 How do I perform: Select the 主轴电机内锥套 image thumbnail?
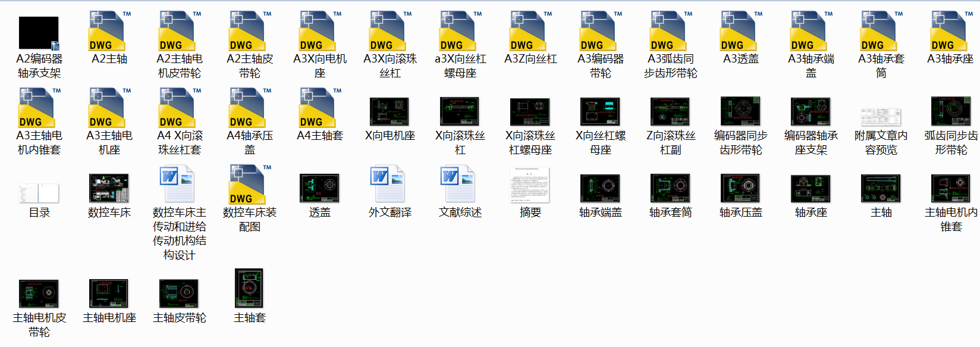pos(951,189)
